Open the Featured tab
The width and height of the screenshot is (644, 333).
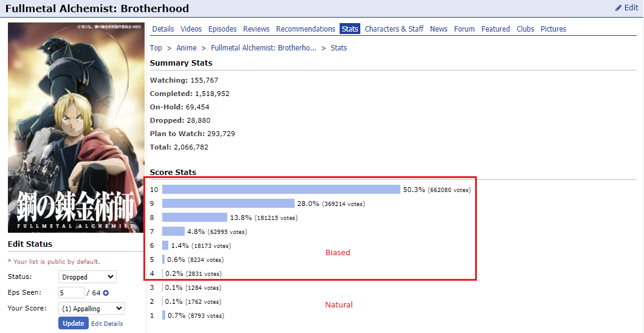click(x=496, y=29)
